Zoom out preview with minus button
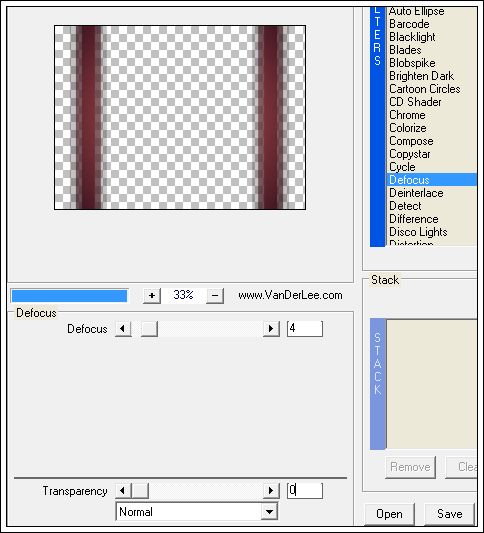484x533 pixels. (215, 295)
